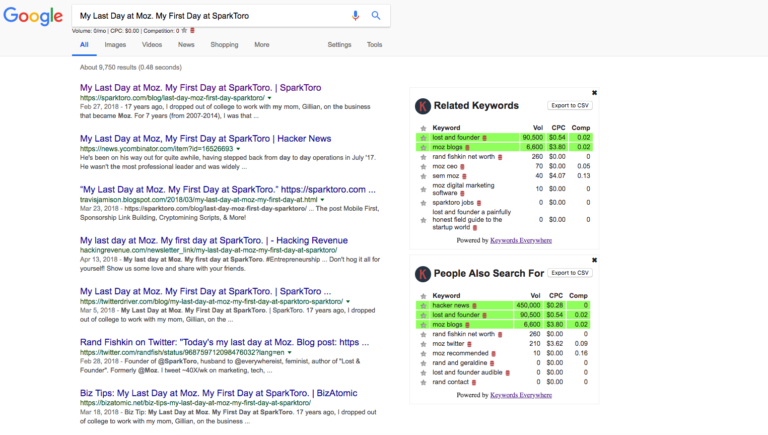Viewport: 768px width, 435px height.
Task: Click Keywords Everywhere link under People Also Search For
Action: tap(521, 395)
